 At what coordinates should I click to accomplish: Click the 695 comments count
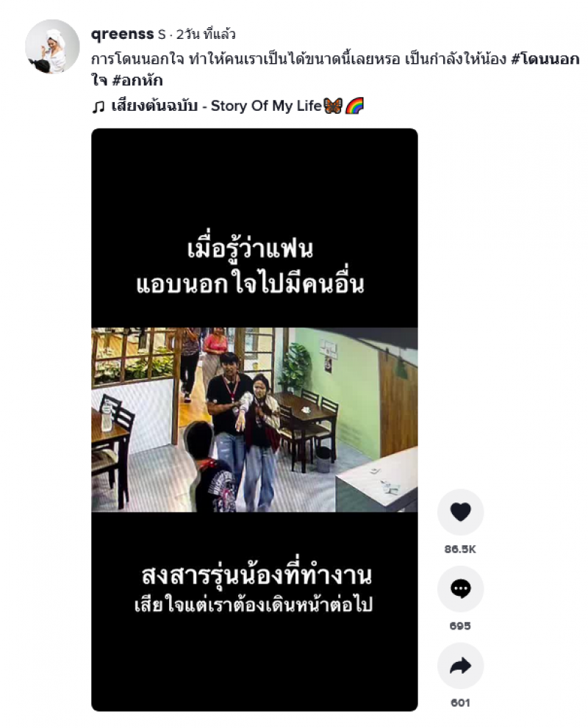460,626
